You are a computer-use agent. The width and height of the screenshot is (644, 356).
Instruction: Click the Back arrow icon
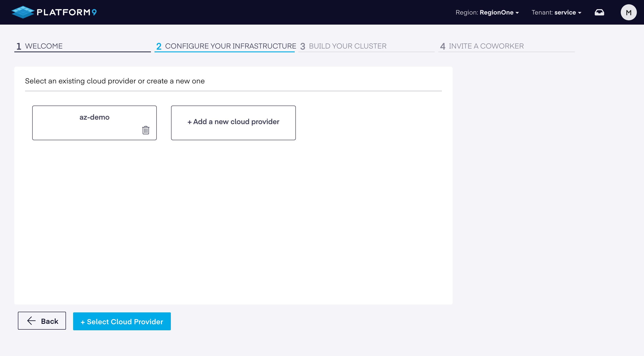(x=32, y=321)
